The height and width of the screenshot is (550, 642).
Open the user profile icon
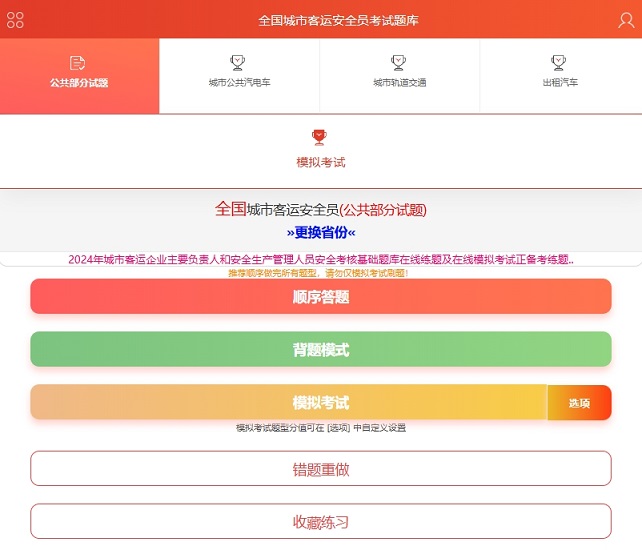(626, 20)
